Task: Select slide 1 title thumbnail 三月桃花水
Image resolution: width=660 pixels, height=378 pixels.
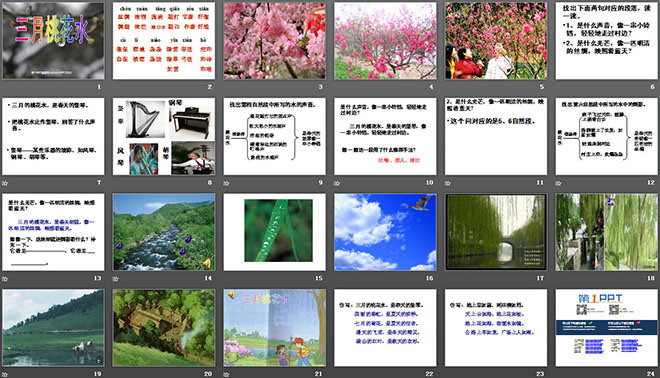Action: pyautogui.click(x=53, y=41)
